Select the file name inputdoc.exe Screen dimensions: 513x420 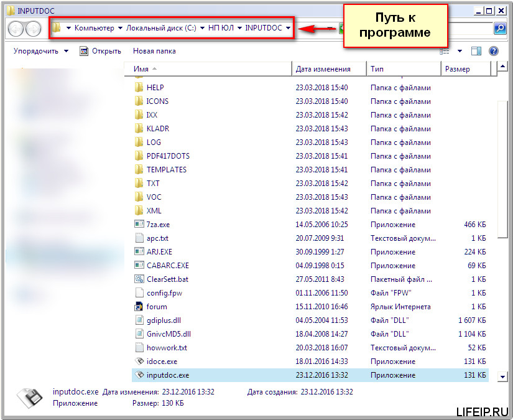pyautogui.click(x=167, y=375)
